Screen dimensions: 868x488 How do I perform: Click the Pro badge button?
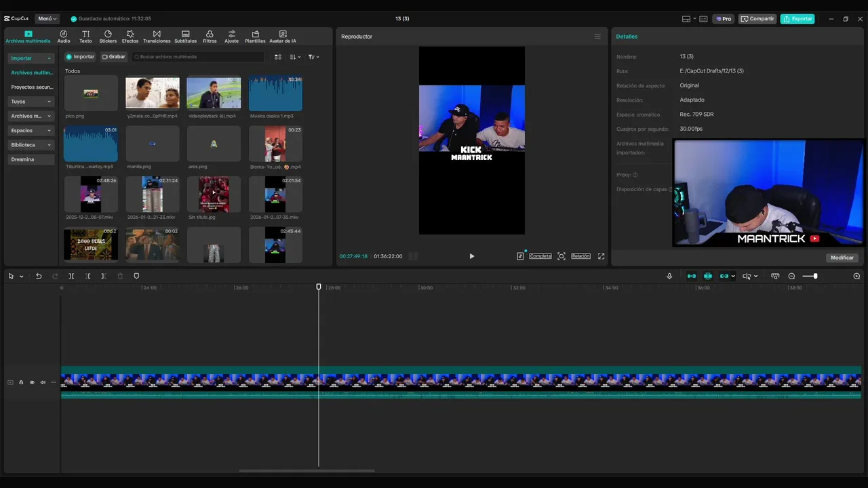(x=724, y=19)
